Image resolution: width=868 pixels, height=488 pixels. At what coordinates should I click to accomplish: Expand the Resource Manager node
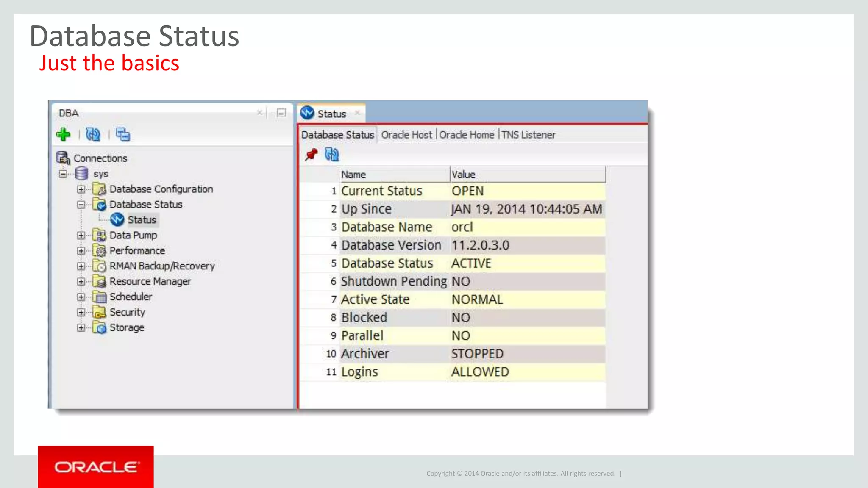click(x=81, y=281)
